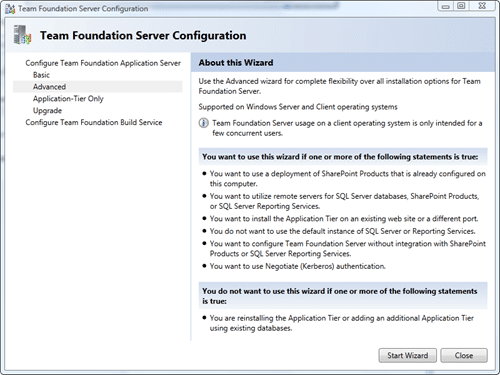Click the Negotiate (Kerberos) authentication bullet
This screenshot has height=375, width=500.
(297, 266)
